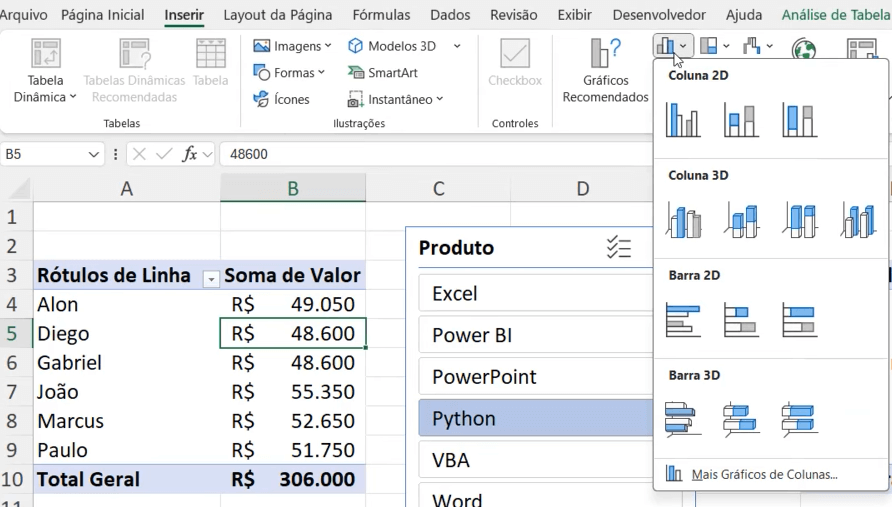Select the 3D Stacked Bar chart
The width and height of the screenshot is (892, 507).
pyautogui.click(x=741, y=419)
